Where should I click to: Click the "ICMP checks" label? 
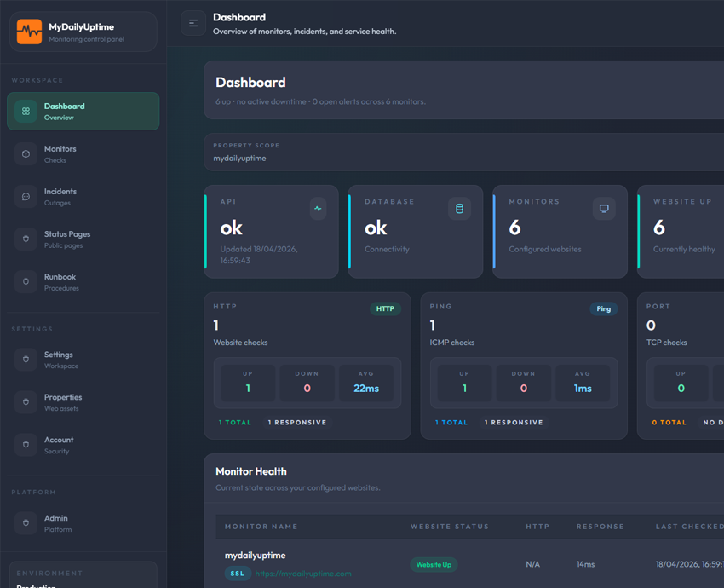(452, 343)
